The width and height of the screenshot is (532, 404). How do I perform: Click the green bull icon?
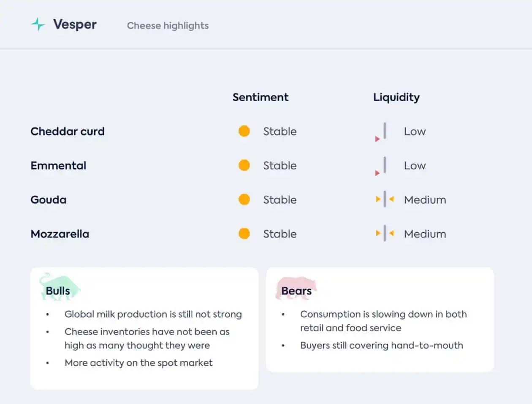59,287
